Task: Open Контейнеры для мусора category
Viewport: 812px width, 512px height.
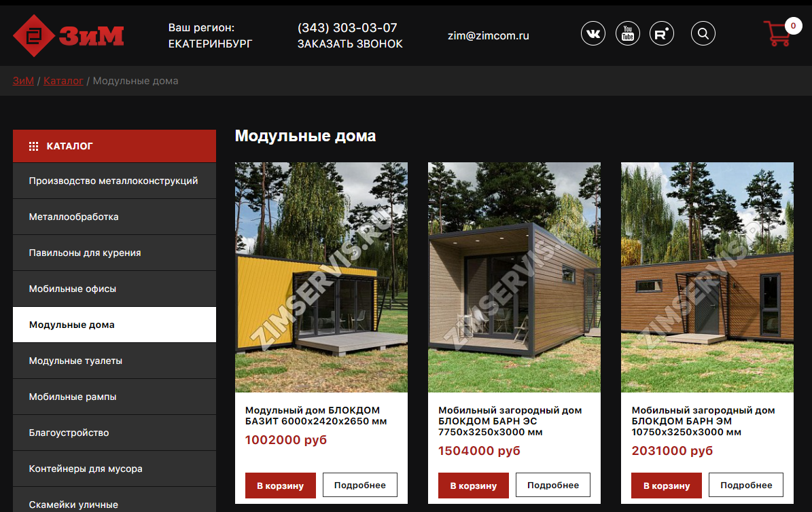Action: 114,469
